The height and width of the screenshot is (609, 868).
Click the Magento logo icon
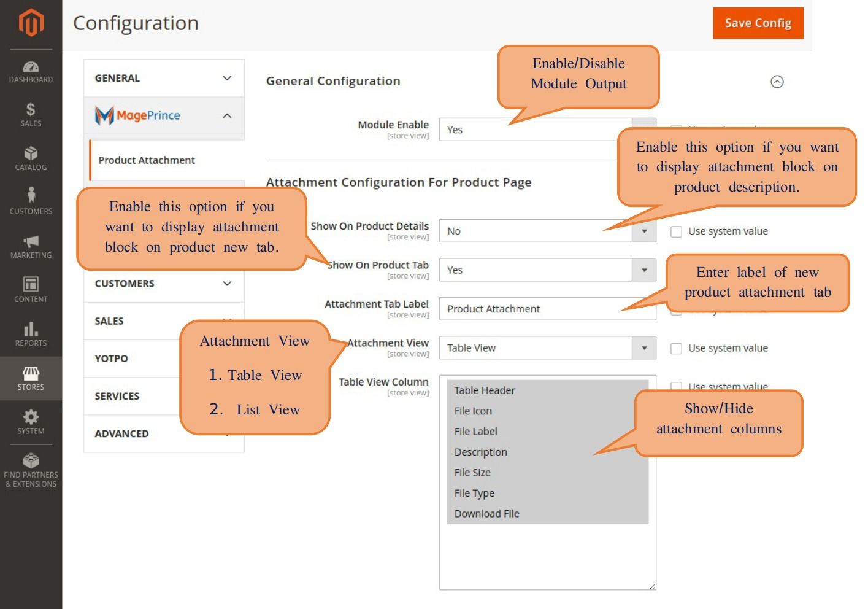coord(31,23)
